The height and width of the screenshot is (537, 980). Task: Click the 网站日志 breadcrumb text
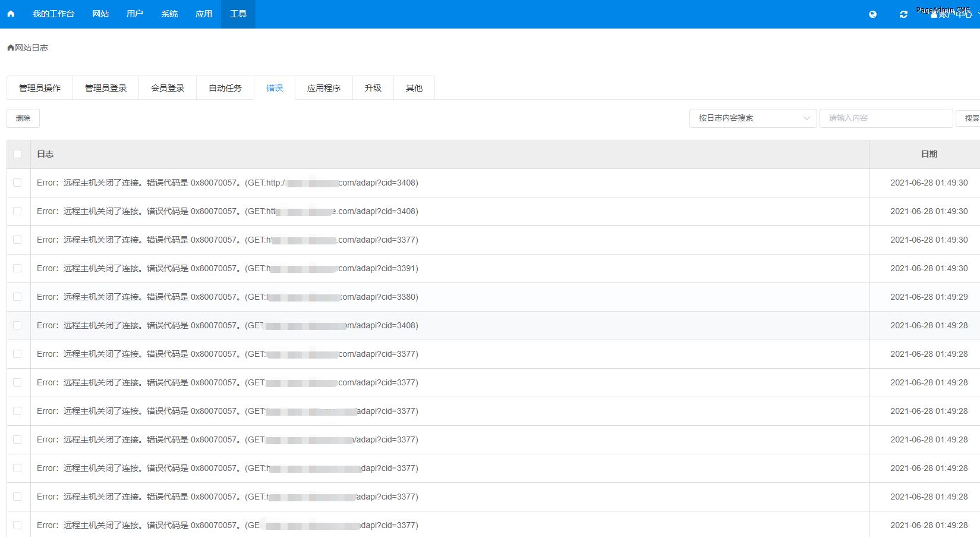(x=31, y=48)
